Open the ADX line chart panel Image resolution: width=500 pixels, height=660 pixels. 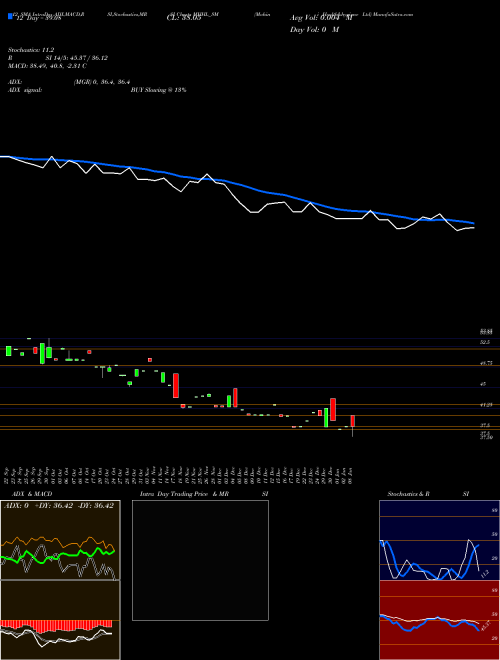tap(60, 540)
